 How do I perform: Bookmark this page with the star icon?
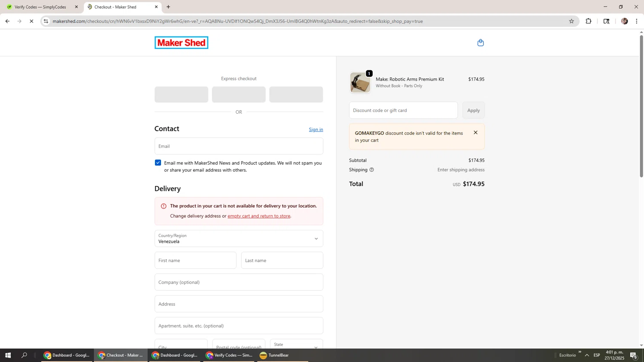click(x=571, y=21)
